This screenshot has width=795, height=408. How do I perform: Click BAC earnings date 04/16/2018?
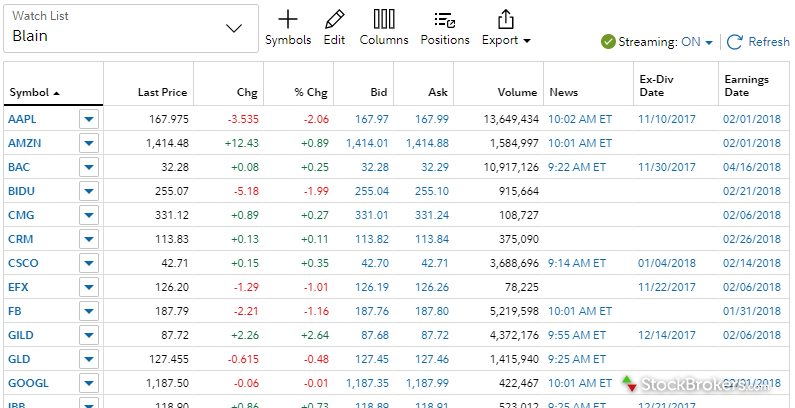752,167
